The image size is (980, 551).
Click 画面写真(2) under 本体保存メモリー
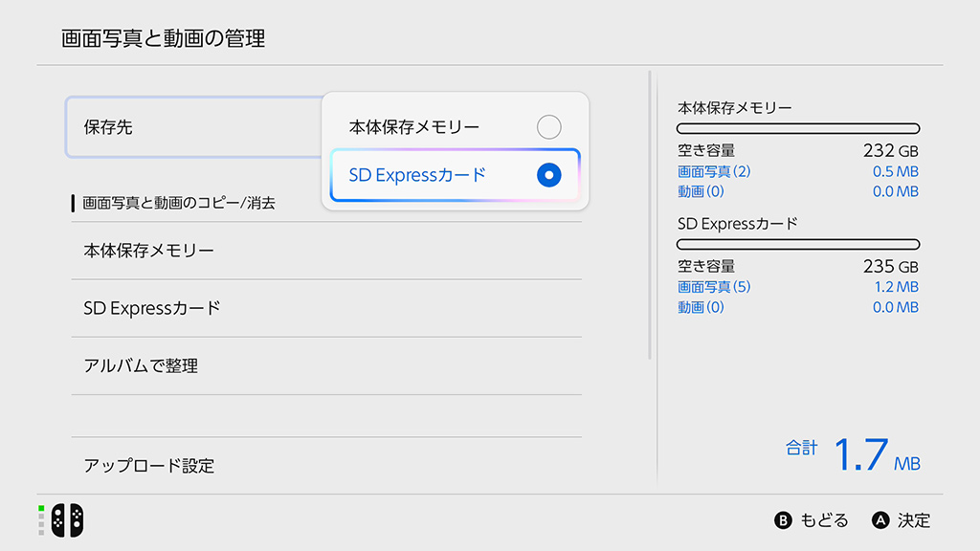pos(714,171)
